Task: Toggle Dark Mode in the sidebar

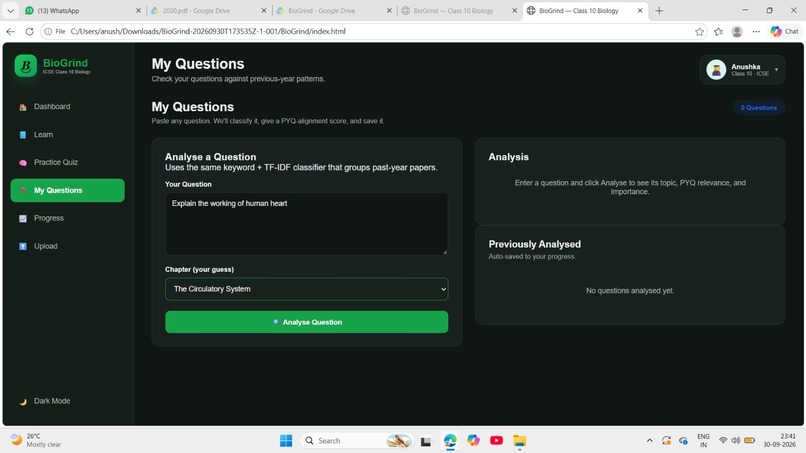Action: (x=67, y=401)
